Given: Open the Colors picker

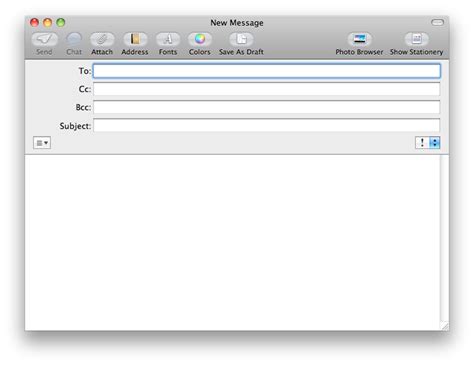Looking at the screenshot, I should pos(200,40).
